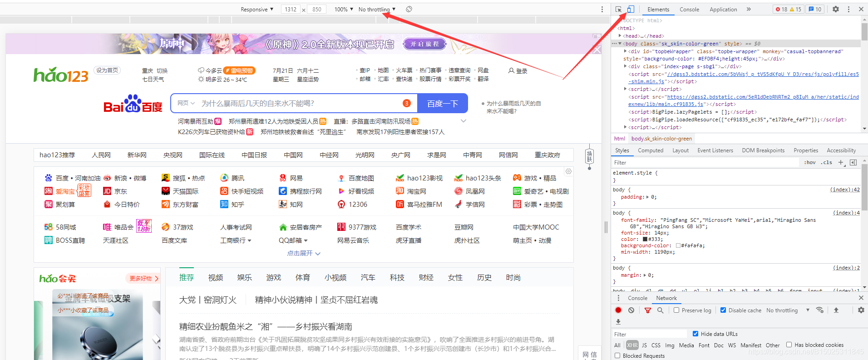868x360 pixels.
Task: Select the XHR request type filter
Action: tap(632, 345)
